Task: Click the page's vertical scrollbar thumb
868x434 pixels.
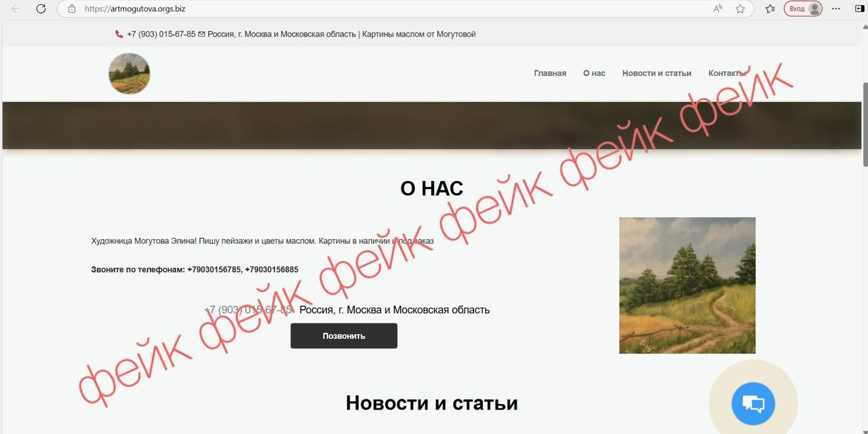Action: [865, 123]
